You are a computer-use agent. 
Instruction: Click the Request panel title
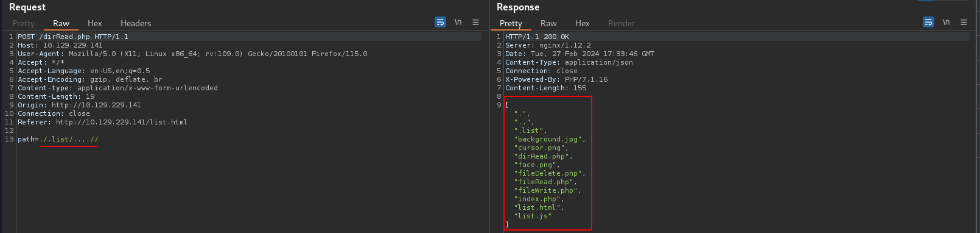click(x=27, y=7)
